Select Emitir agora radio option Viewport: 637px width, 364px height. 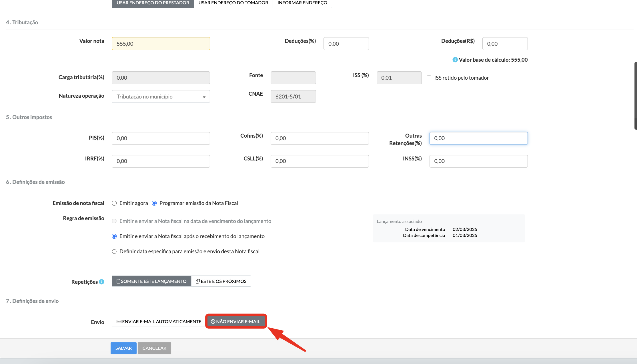(114, 203)
